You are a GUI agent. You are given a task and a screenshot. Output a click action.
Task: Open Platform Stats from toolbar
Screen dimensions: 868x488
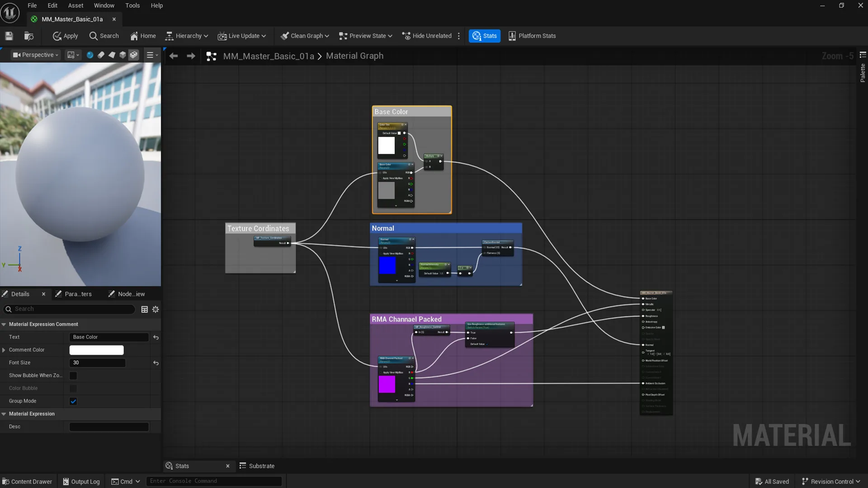(x=532, y=36)
